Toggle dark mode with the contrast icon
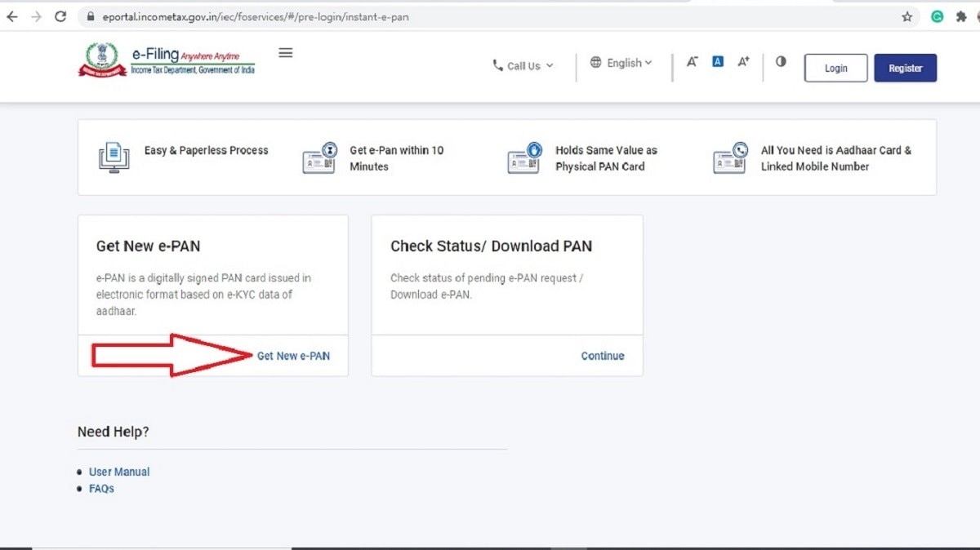Image resolution: width=980 pixels, height=550 pixels. tap(781, 61)
